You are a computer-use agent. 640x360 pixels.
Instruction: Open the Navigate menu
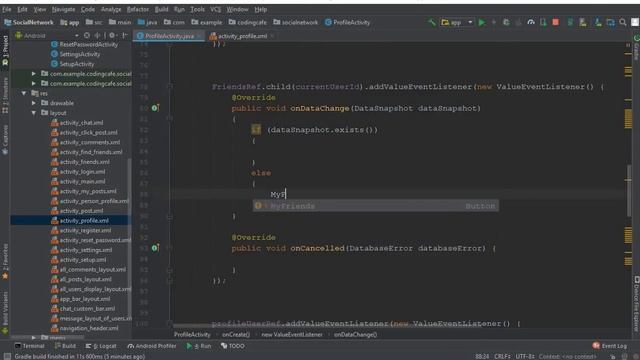coord(63,9)
